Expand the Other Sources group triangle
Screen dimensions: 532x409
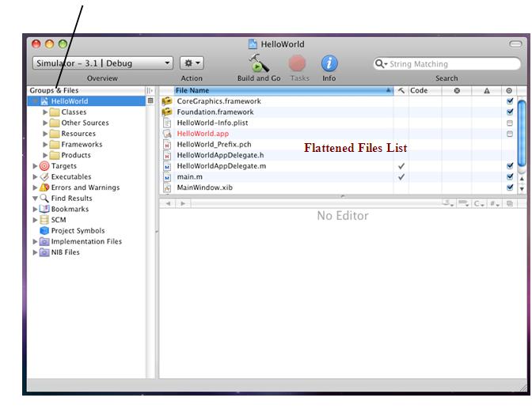(x=45, y=123)
